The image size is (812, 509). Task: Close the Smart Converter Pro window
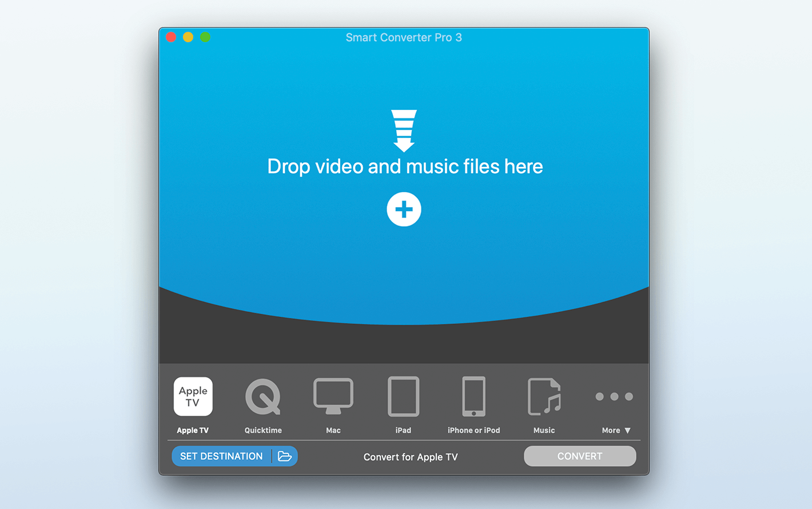click(171, 37)
